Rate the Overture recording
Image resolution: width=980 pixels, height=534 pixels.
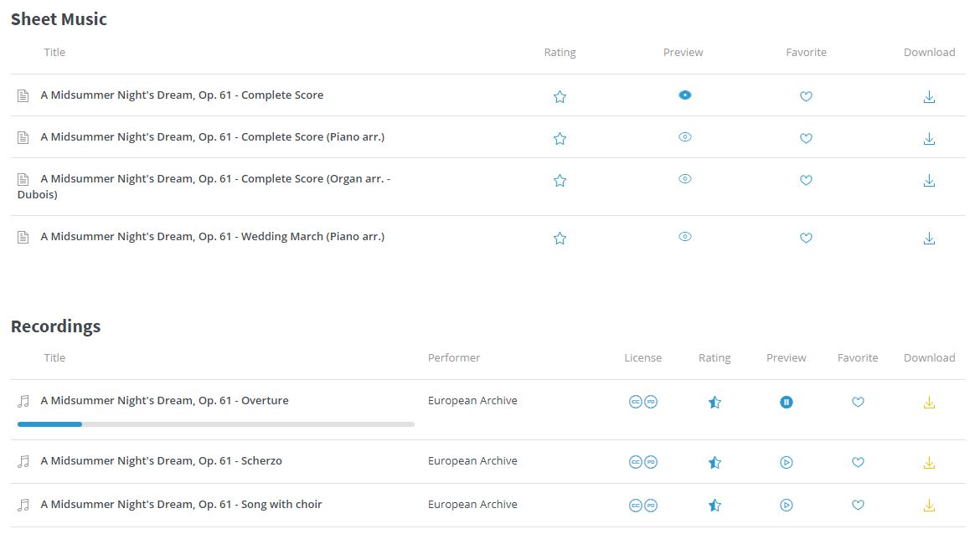tap(715, 403)
